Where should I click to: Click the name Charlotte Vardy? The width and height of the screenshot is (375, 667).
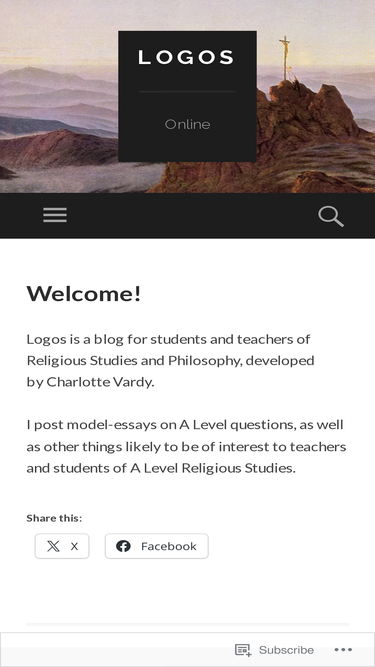(x=99, y=382)
